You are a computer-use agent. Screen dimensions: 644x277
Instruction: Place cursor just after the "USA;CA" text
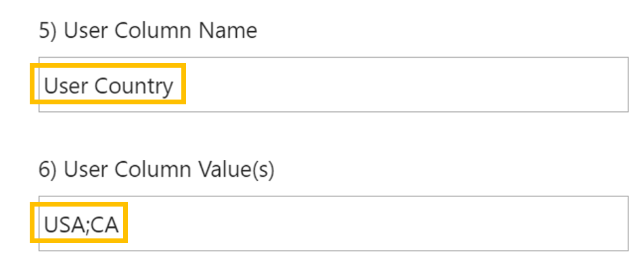(x=120, y=225)
